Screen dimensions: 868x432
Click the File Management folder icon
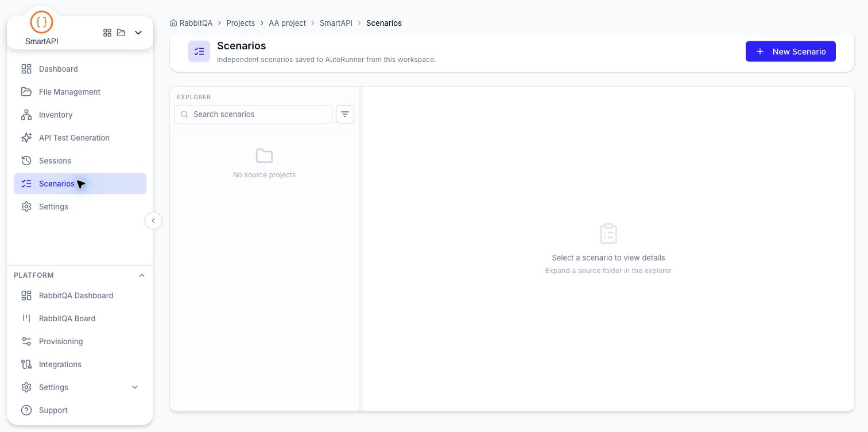click(26, 92)
